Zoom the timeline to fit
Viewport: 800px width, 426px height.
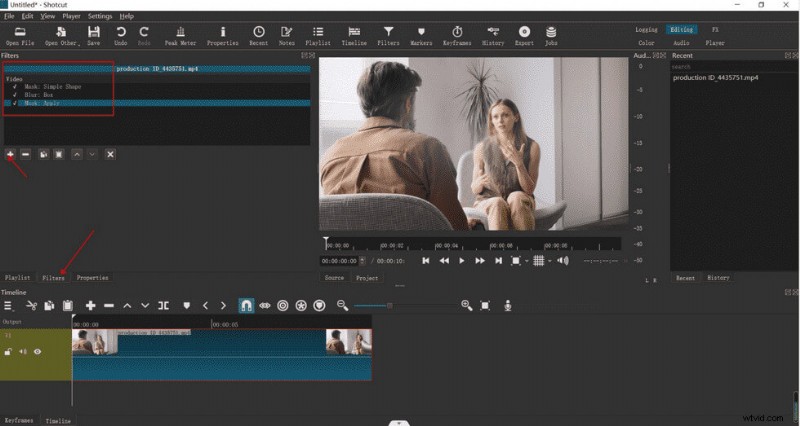click(x=485, y=306)
